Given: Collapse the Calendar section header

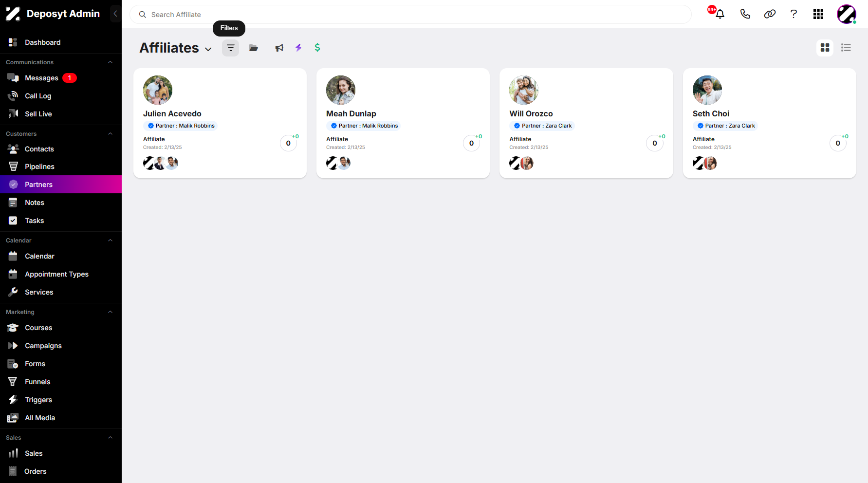Looking at the screenshot, I should [x=110, y=241].
